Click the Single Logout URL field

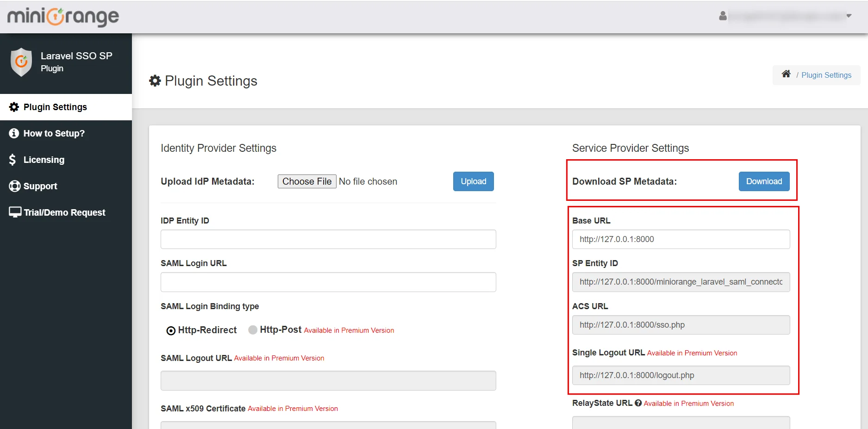click(681, 375)
